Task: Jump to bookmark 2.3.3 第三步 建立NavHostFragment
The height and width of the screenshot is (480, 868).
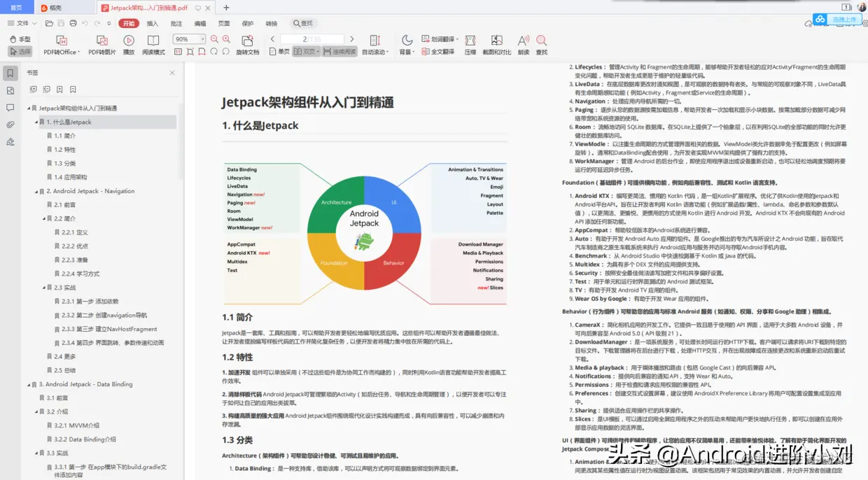Action: (x=109, y=329)
